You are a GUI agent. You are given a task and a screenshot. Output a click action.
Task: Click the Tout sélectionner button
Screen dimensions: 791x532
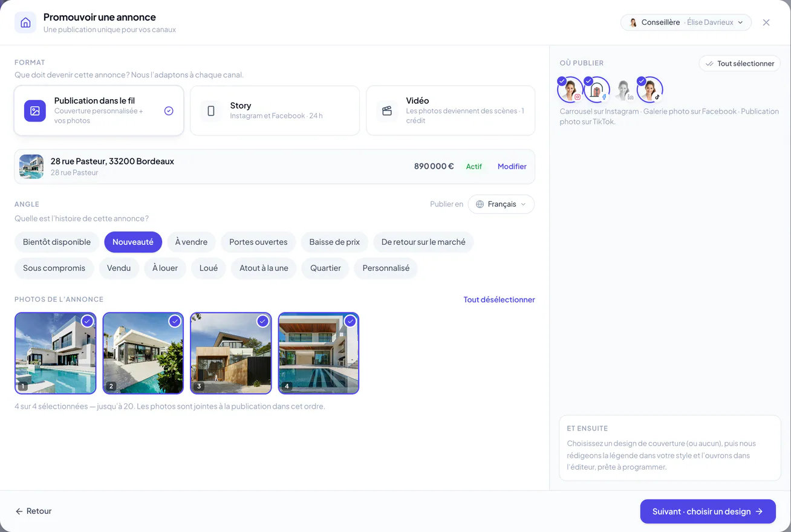(x=740, y=63)
